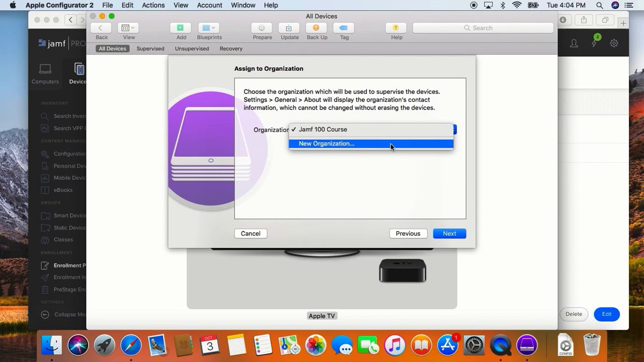This screenshot has height=362, width=644.
Task: Open the Actions menu
Action: (x=153, y=6)
